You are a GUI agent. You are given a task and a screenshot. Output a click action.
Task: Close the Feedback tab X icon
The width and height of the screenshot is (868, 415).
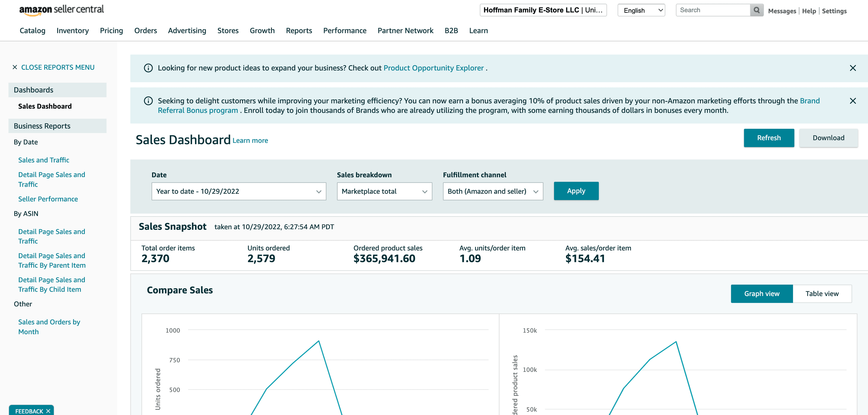click(x=48, y=411)
